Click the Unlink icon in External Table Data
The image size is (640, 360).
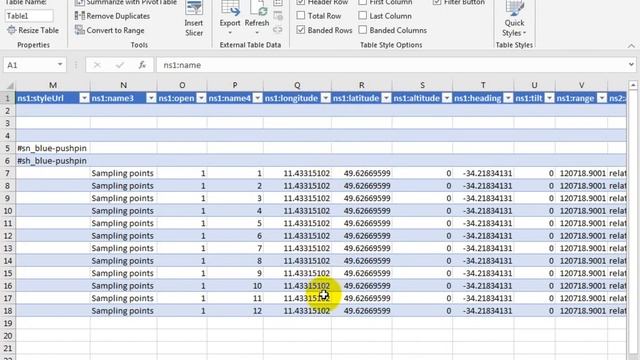pyautogui.click(x=278, y=30)
